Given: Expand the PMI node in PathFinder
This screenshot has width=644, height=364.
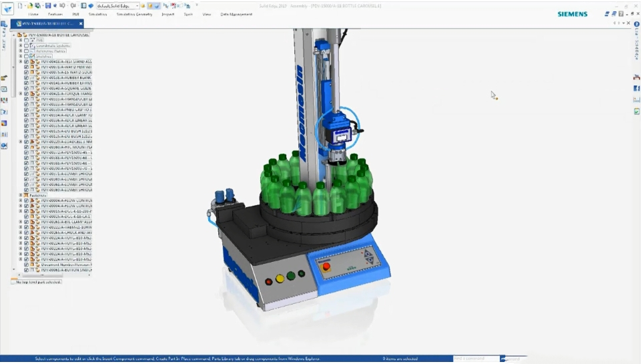Looking at the screenshot, I should 21,40.
